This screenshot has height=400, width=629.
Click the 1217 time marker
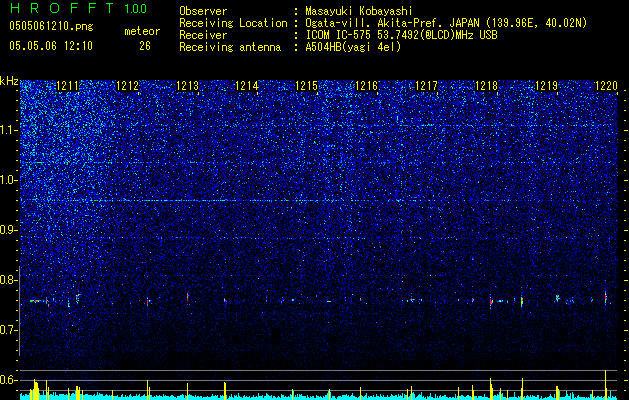426,86
